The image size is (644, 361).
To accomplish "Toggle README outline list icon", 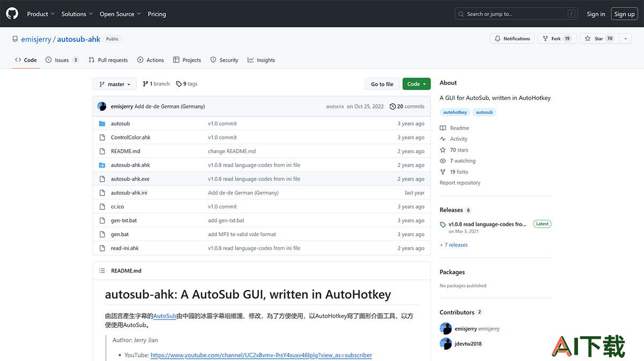I will pos(102,271).
